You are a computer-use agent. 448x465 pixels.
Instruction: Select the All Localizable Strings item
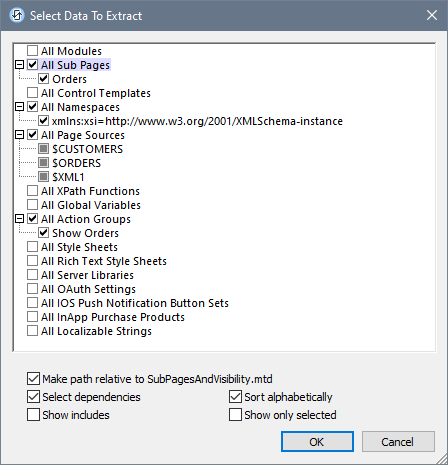coord(96,331)
